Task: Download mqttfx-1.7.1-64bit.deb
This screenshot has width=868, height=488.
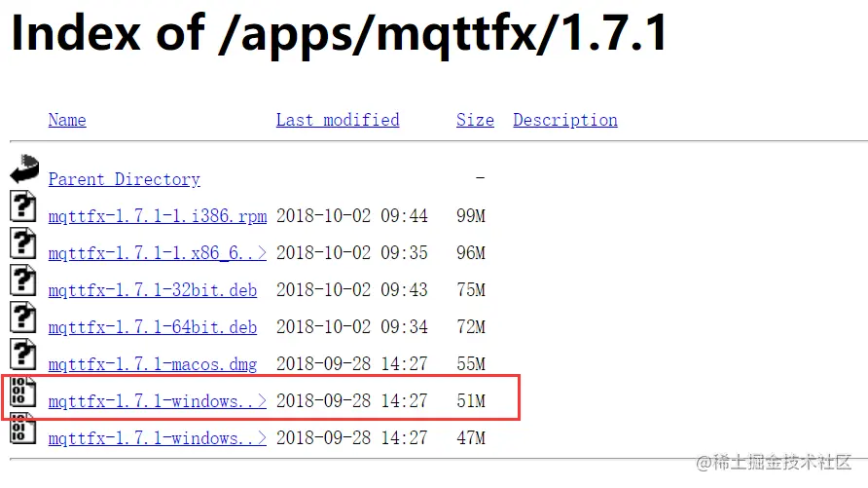Action: (x=152, y=327)
